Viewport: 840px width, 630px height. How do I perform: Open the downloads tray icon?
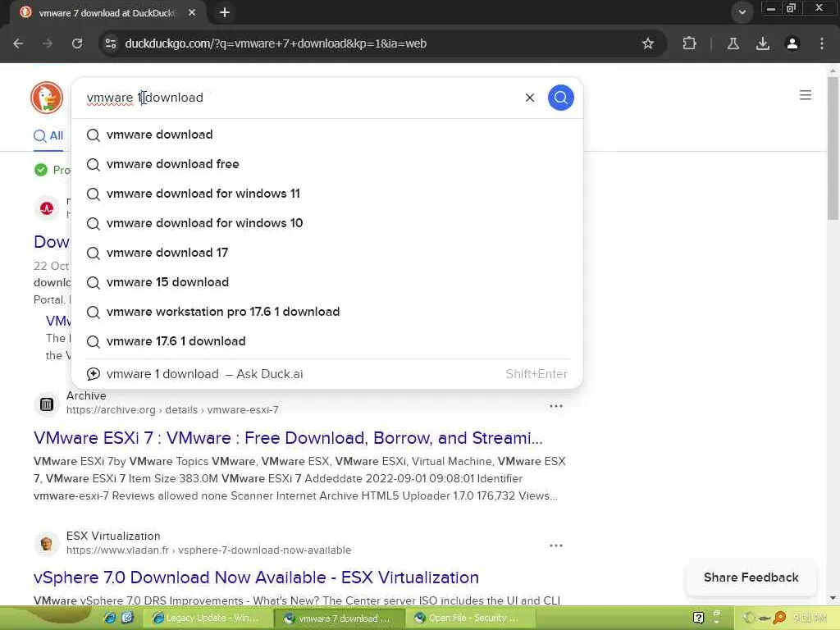pyautogui.click(x=762, y=43)
